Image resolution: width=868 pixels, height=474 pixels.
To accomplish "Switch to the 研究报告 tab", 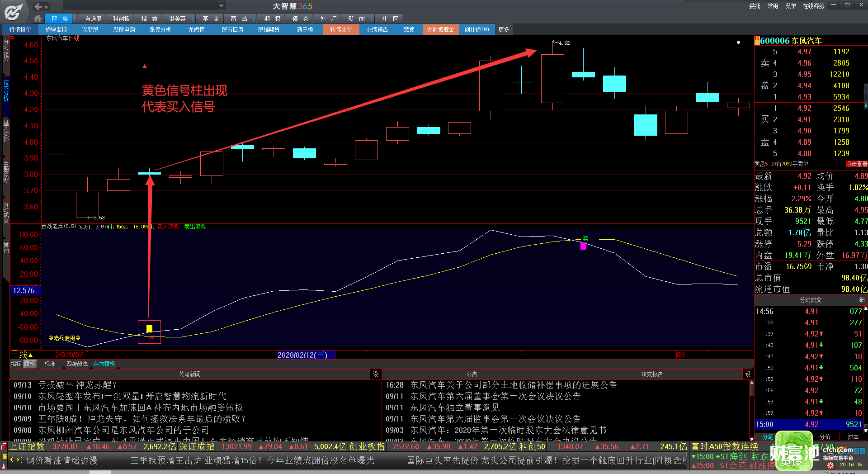I will coord(652,374).
